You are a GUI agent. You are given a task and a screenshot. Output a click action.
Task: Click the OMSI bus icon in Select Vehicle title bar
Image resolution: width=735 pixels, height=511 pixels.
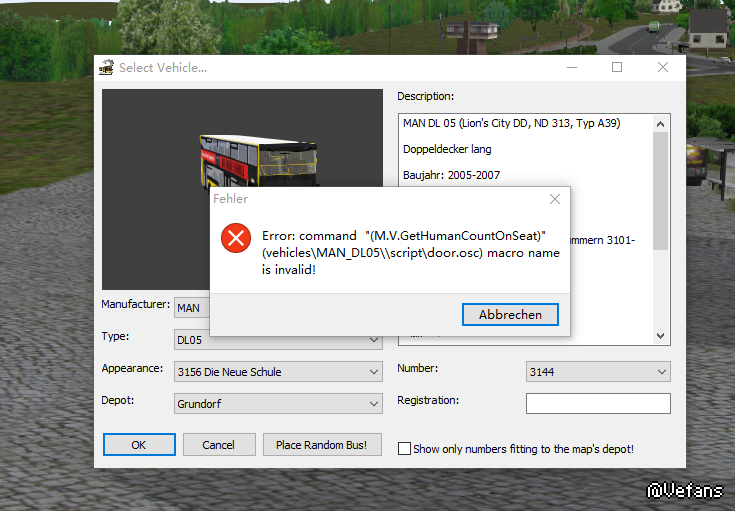pos(106,68)
